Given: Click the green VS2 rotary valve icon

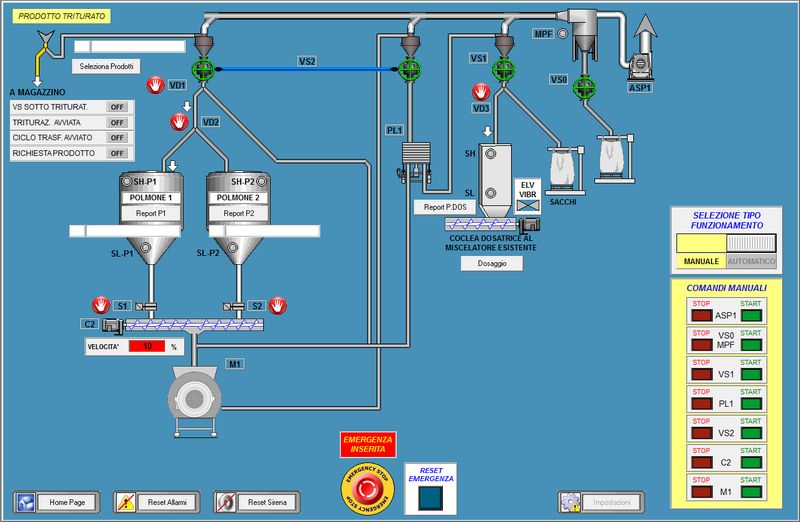Looking at the screenshot, I should (408, 69).
